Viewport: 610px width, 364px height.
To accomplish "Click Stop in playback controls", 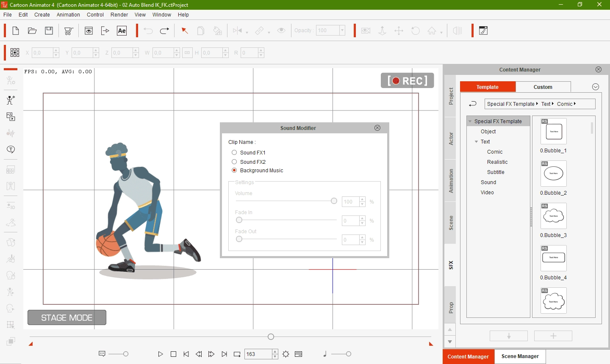I will click(x=173, y=354).
